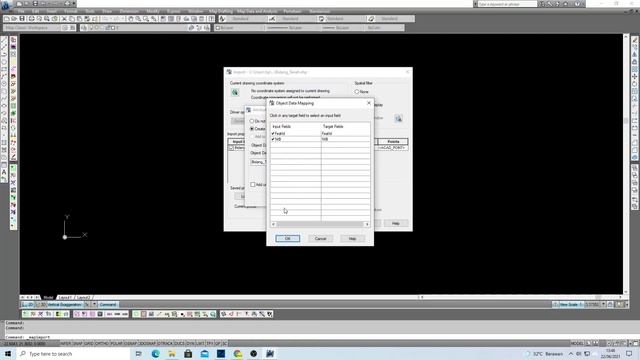Select the Line tool in Draw toolbar
Viewport: 640px width, 360px height.
[4, 40]
